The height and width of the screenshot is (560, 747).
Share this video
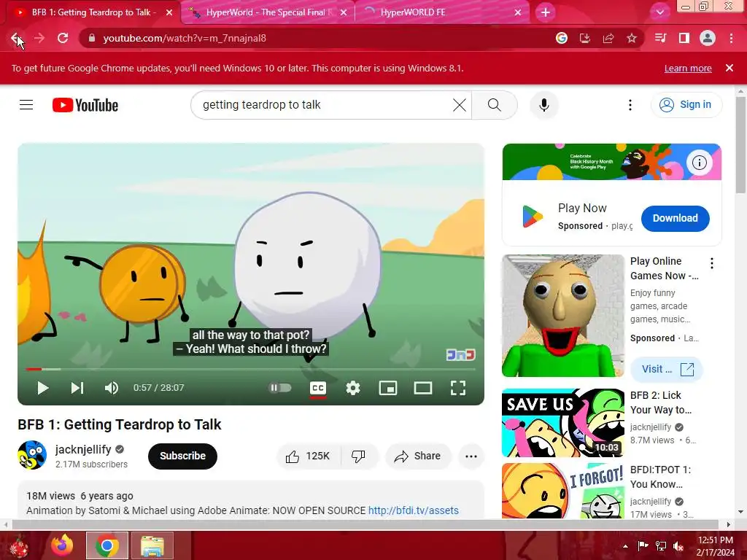click(x=418, y=456)
